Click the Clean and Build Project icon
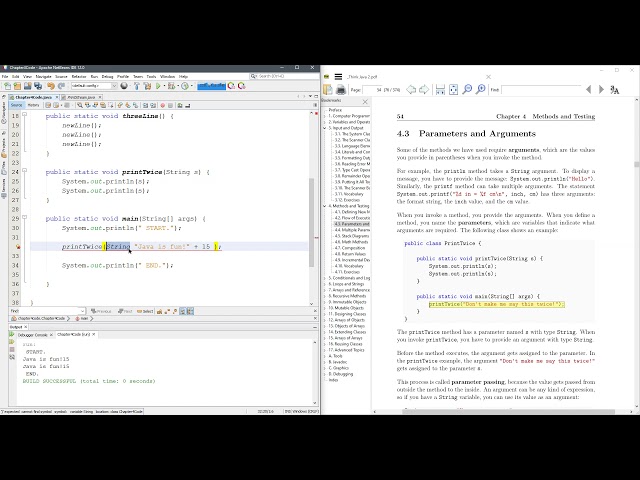This screenshot has height=480, width=640. [147, 86]
